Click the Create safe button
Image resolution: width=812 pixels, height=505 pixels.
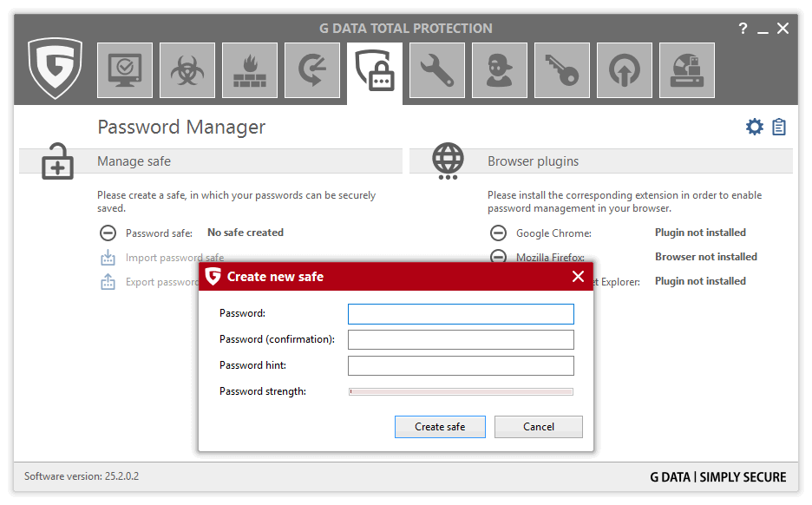click(440, 427)
